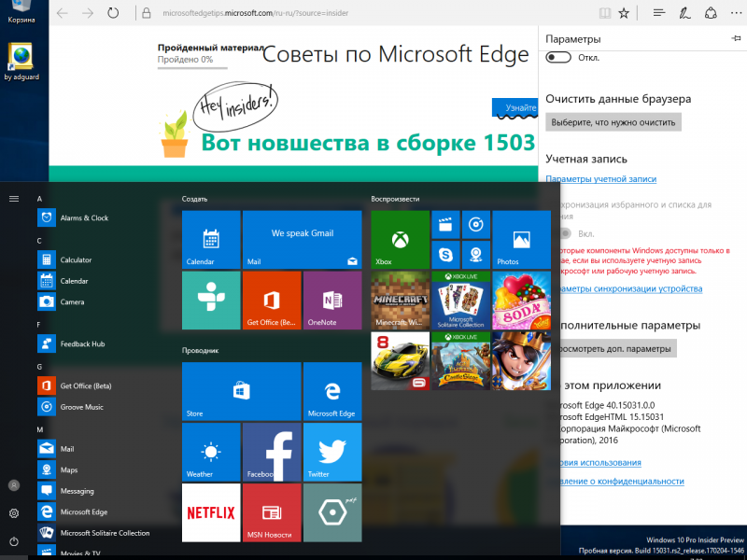The height and width of the screenshot is (560, 747).
Task: Open the Skype small tile
Action: 445,255
